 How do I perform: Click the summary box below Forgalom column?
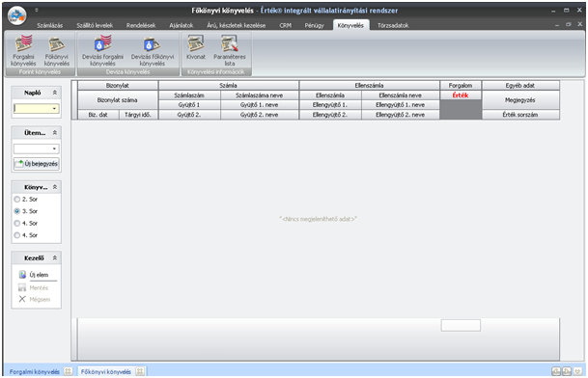[461, 325]
